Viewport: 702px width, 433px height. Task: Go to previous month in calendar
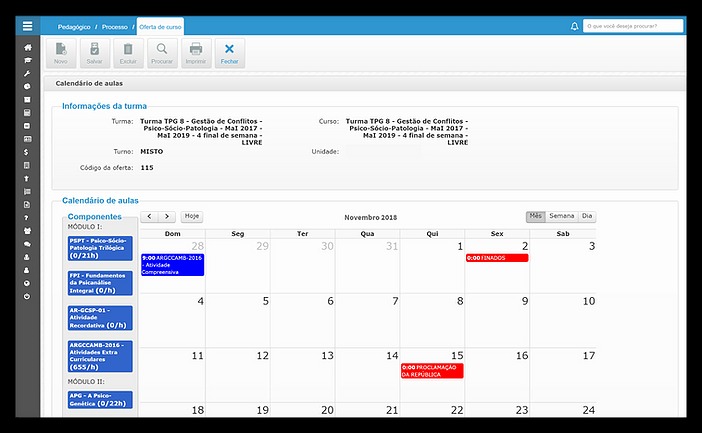149,216
